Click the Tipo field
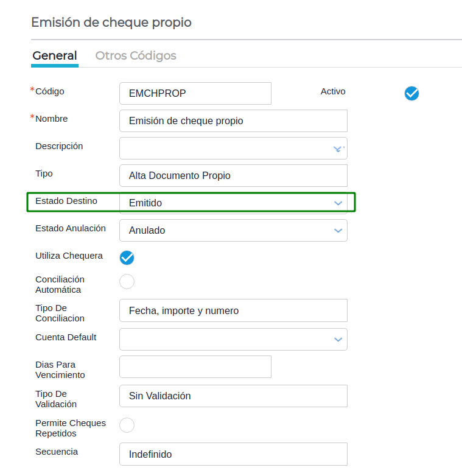Image resolution: width=462 pixels, height=476 pixels. click(233, 176)
